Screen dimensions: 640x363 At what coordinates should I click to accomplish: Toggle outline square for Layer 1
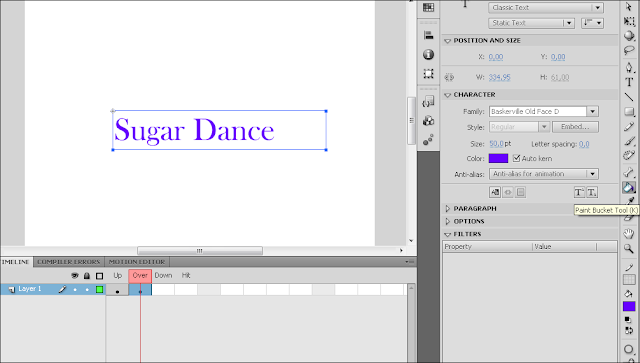(99, 290)
